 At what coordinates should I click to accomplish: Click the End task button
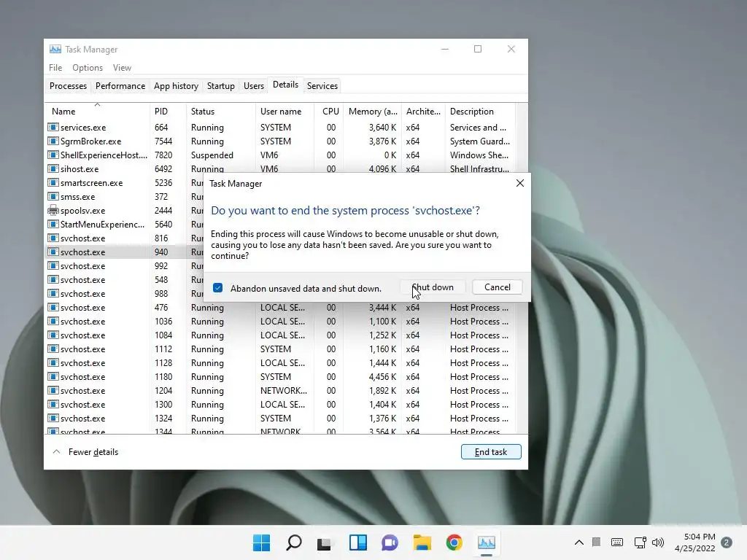tap(491, 452)
